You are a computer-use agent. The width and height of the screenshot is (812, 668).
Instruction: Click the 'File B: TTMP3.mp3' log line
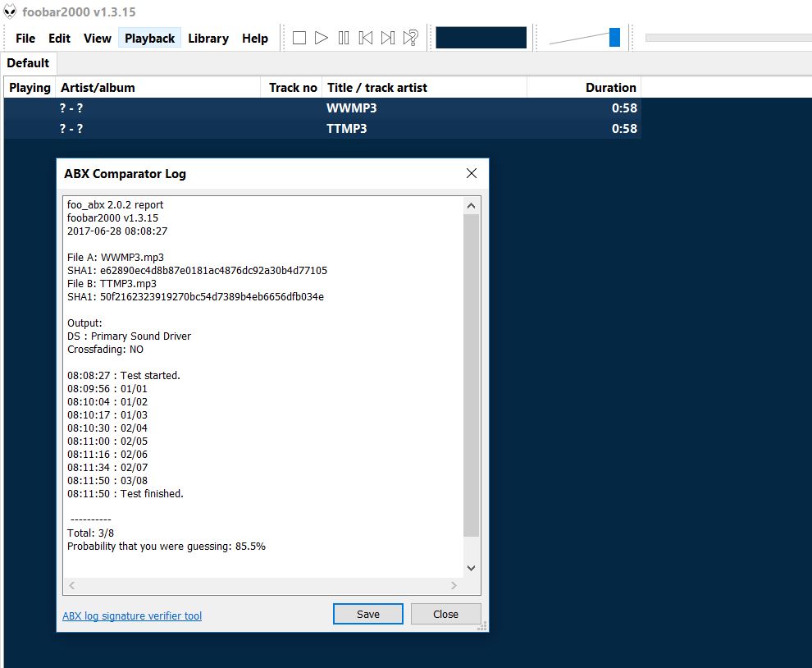(112, 283)
